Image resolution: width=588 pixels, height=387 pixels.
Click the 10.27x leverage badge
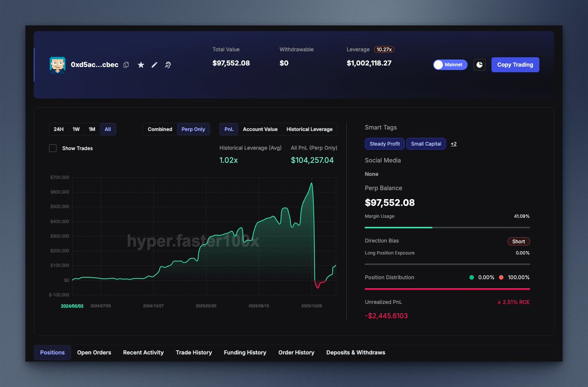(384, 50)
